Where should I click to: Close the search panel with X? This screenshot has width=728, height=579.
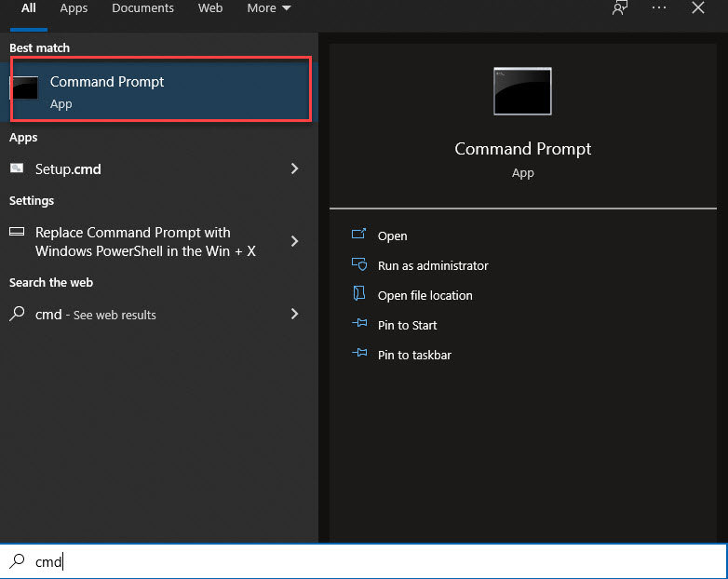pyautogui.click(x=698, y=7)
